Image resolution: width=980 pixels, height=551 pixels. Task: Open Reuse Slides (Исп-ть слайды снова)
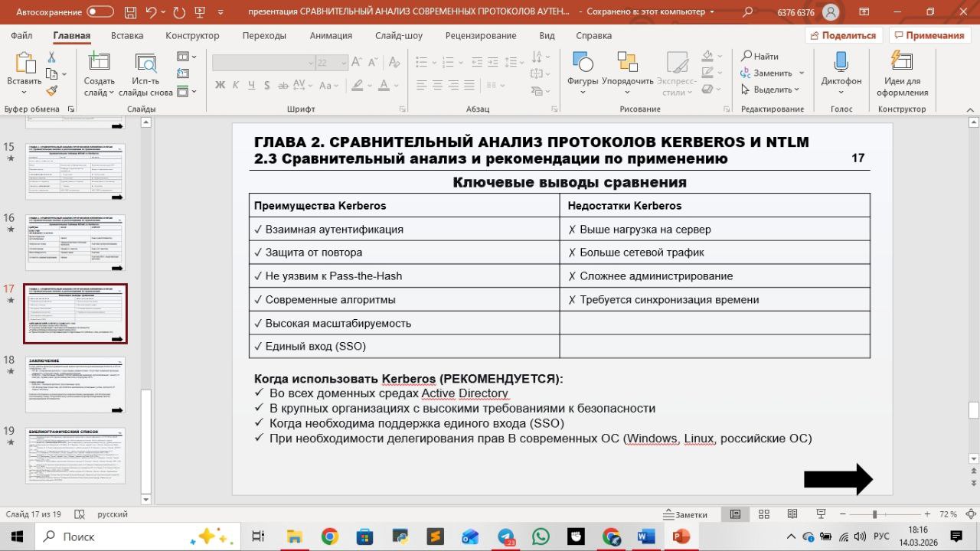(145, 75)
